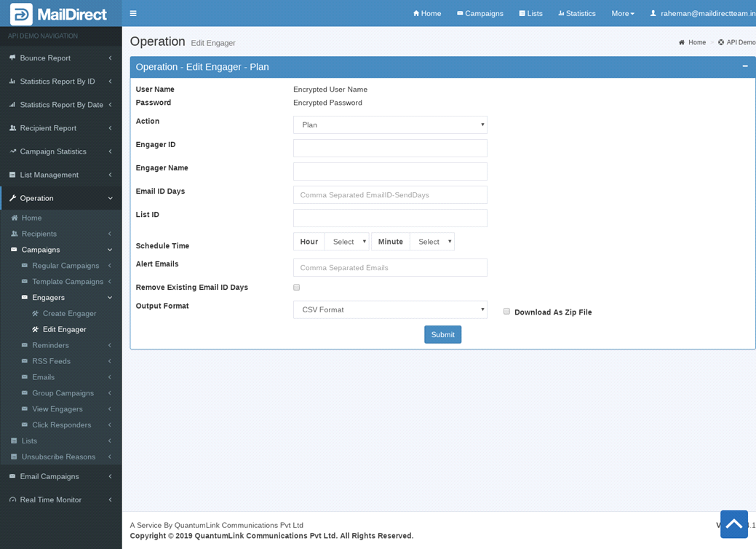Click the user profile icon in header
Viewport: 756px width, 549px height.
[x=653, y=13]
